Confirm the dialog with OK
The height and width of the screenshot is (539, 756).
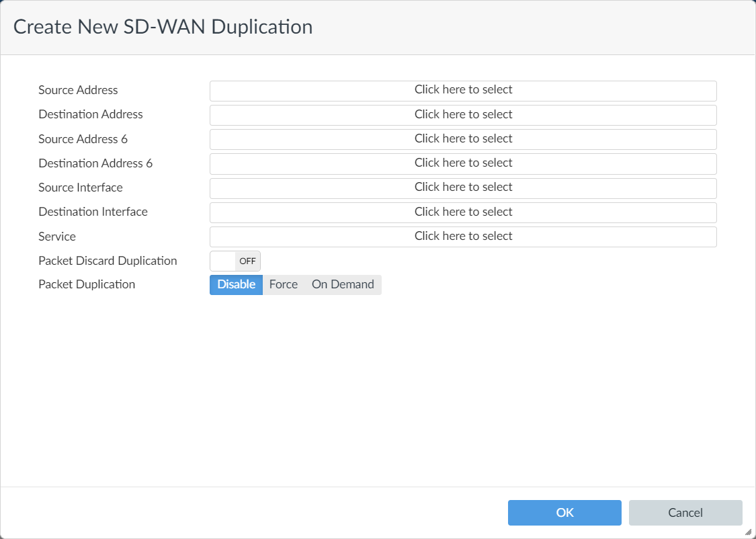564,513
